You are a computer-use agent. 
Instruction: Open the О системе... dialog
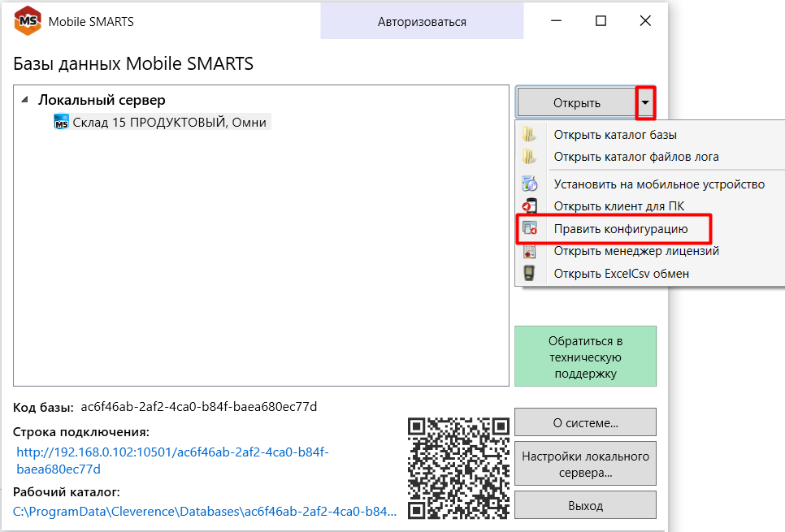[x=585, y=422]
